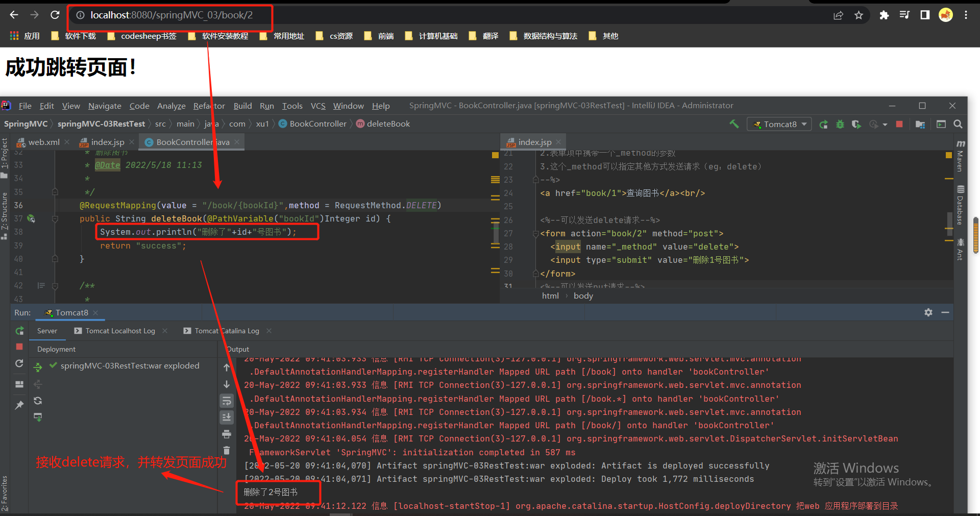Select the Server tab in Run panel
The width and height of the screenshot is (980, 516).
click(x=47, y=331)
